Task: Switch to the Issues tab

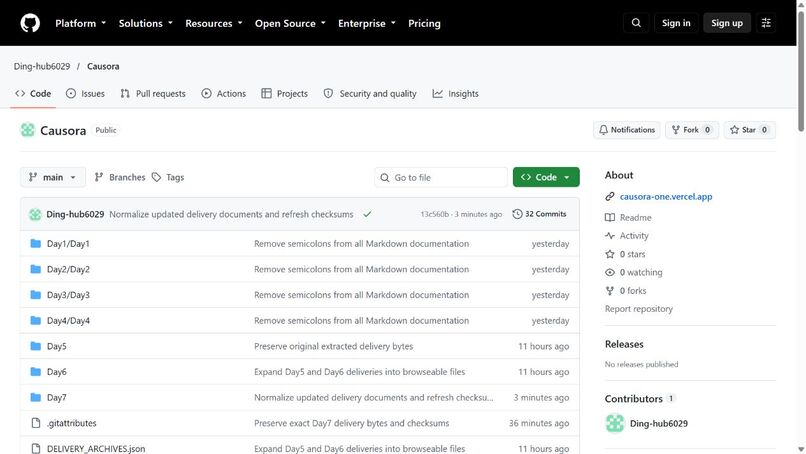Action: pos(85,94)
